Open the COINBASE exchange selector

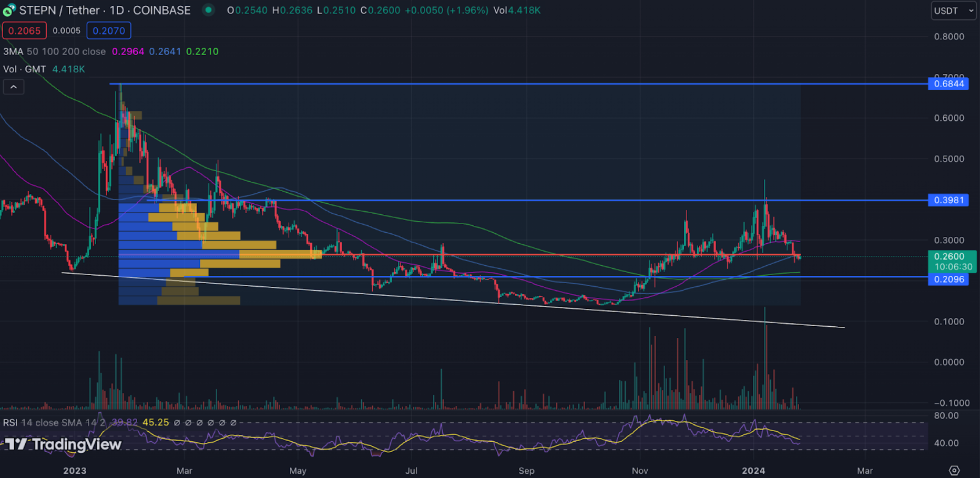coord(161,10)
